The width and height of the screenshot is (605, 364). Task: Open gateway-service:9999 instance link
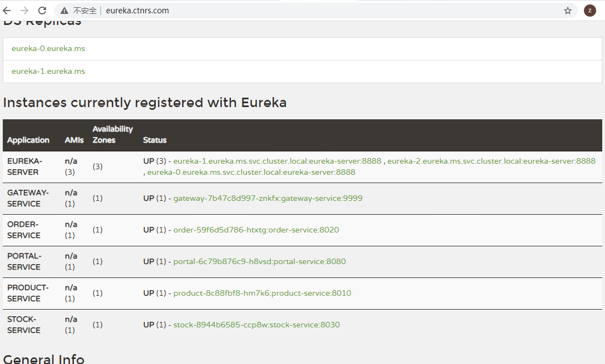(268, 198)
